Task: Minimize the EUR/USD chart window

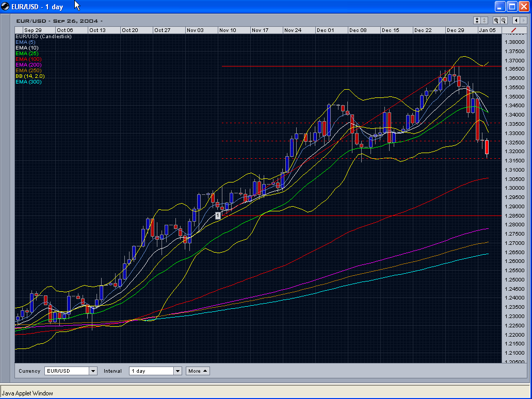Action: (x=500, y=6)
